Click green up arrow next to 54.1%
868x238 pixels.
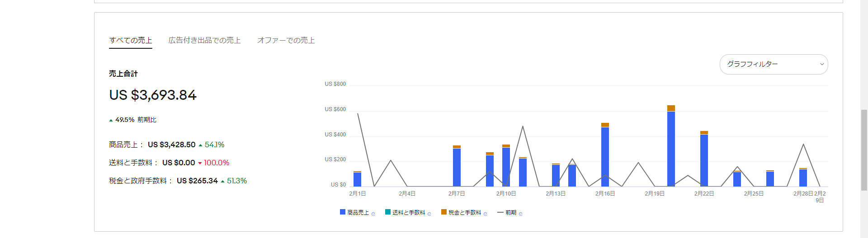pos(200,145)
